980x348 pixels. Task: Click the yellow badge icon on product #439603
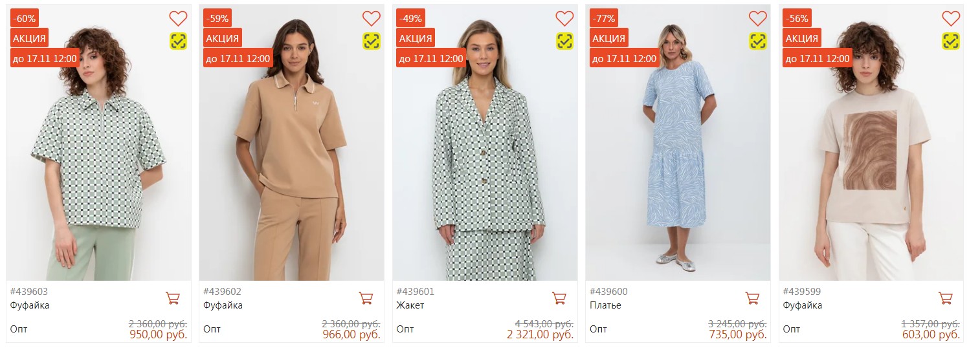pos(178,41)
